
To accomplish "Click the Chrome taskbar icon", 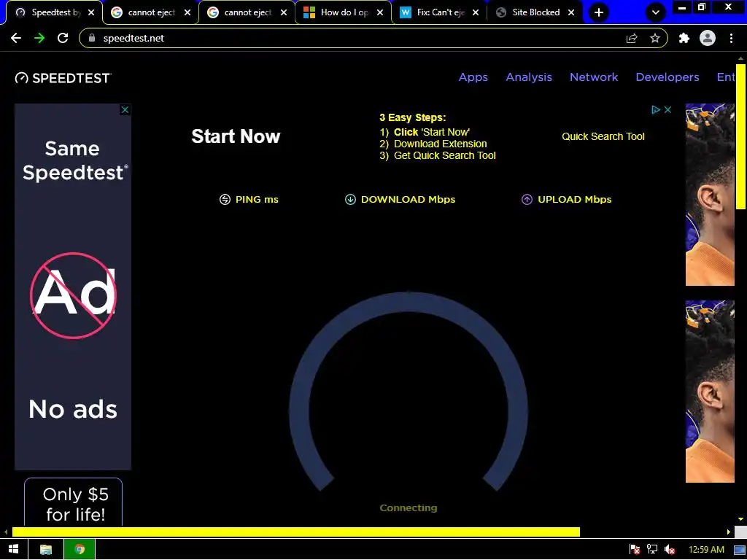I will pos(80,550).
